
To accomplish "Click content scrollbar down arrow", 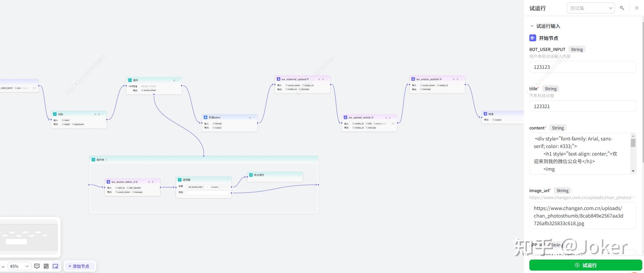I will 633,171.
